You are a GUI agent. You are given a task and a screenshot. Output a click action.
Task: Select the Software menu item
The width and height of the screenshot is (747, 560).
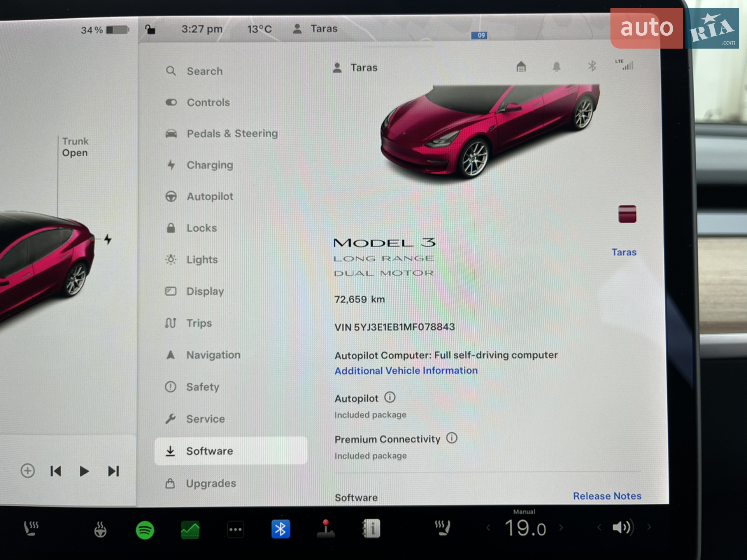231,451
